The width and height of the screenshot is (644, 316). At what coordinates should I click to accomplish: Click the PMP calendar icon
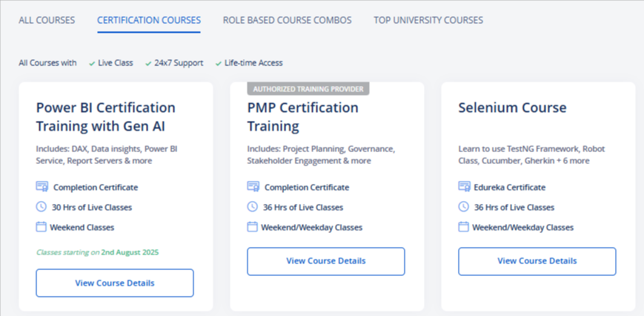(252, 227)
